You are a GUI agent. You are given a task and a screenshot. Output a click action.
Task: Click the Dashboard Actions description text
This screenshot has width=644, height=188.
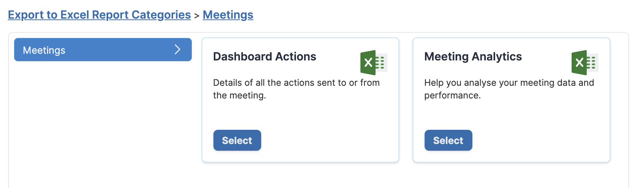click(x=296, y=89)
